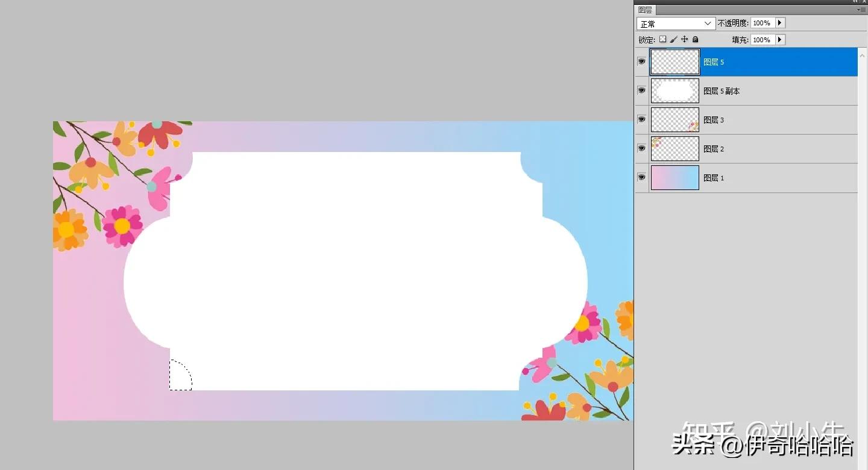Image resolution: width=868 pixels, height=470 pixels.
Task: Collapse the panel with the double-arrow icon
Action: (x=855, y=2)
